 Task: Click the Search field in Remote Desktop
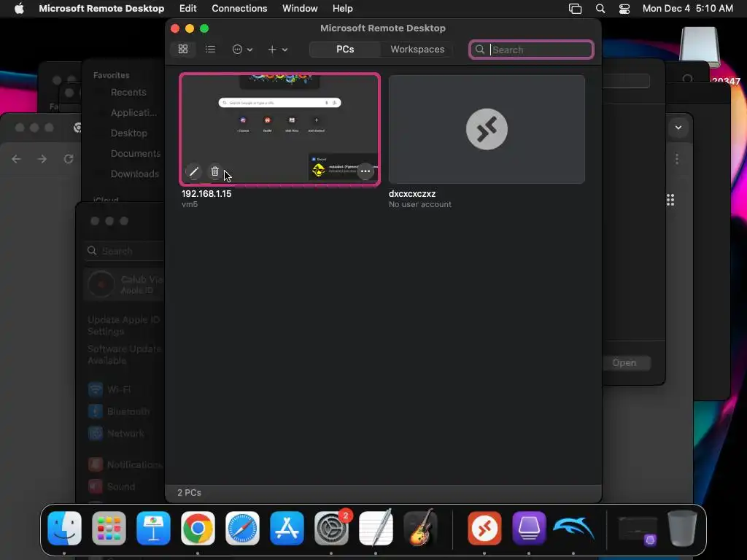tap(531, 50)
